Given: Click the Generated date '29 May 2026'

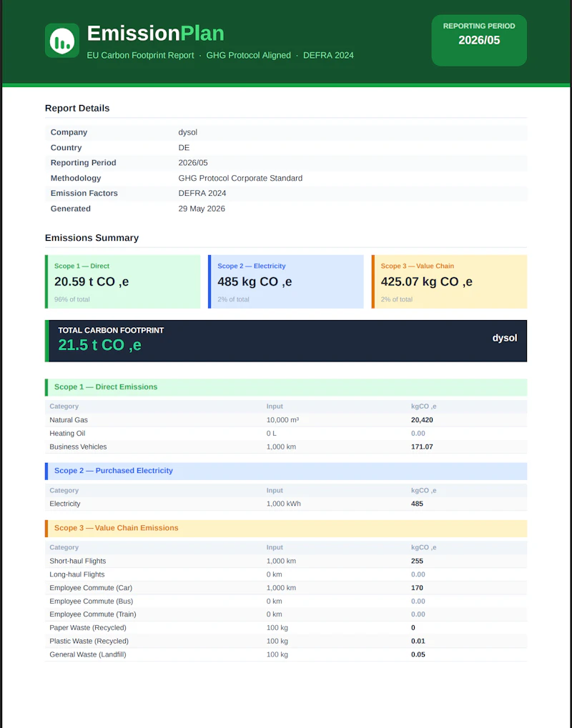Looking at the screenshot, I should pos(202,209).
